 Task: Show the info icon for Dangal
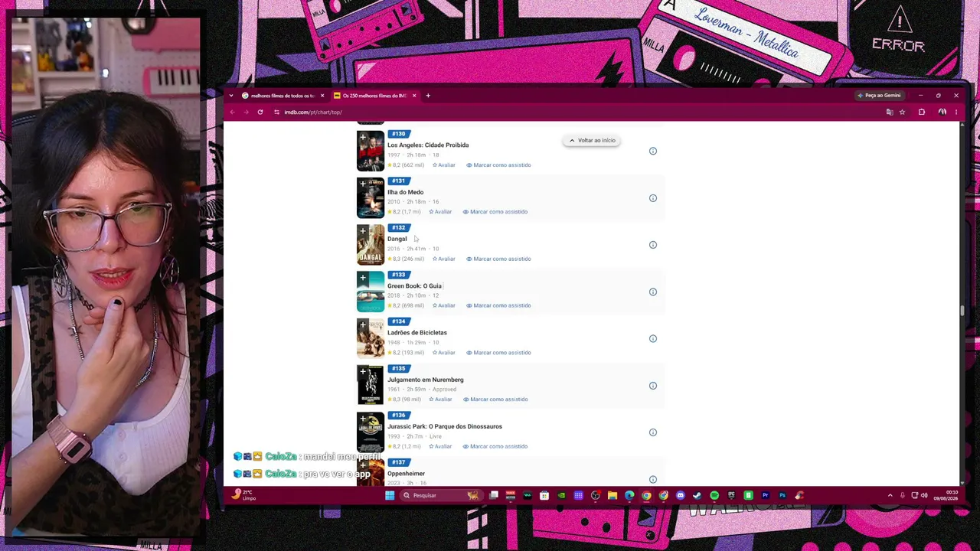tap(653, 245)
